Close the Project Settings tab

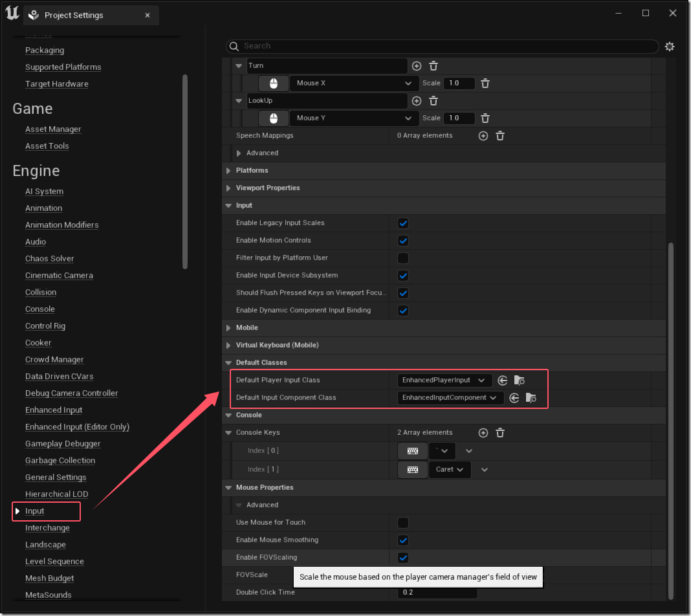tap(148, 16)
